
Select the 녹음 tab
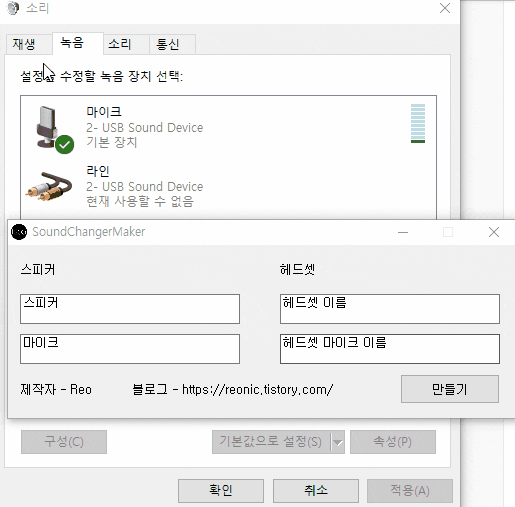click(78, 43)
